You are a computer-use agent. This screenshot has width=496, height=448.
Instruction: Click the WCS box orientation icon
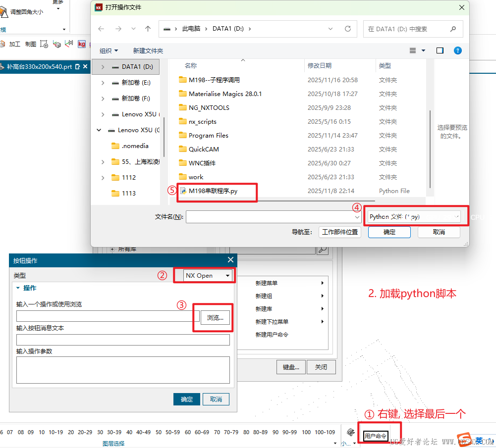coord(57,44)
